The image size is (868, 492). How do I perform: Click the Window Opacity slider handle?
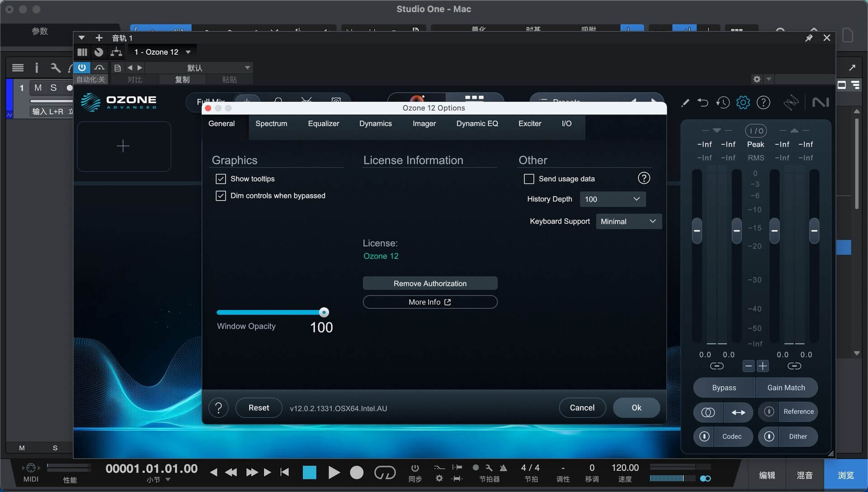(x=324, y=312)
